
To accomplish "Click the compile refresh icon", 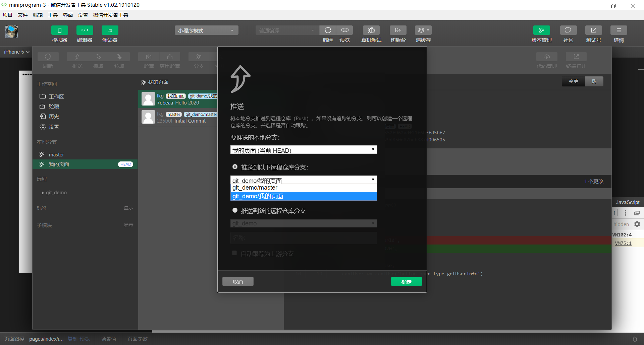I will [328, 30].
